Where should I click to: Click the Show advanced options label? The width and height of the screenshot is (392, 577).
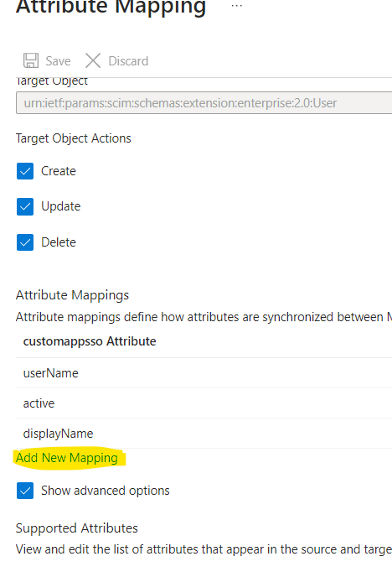105,491
